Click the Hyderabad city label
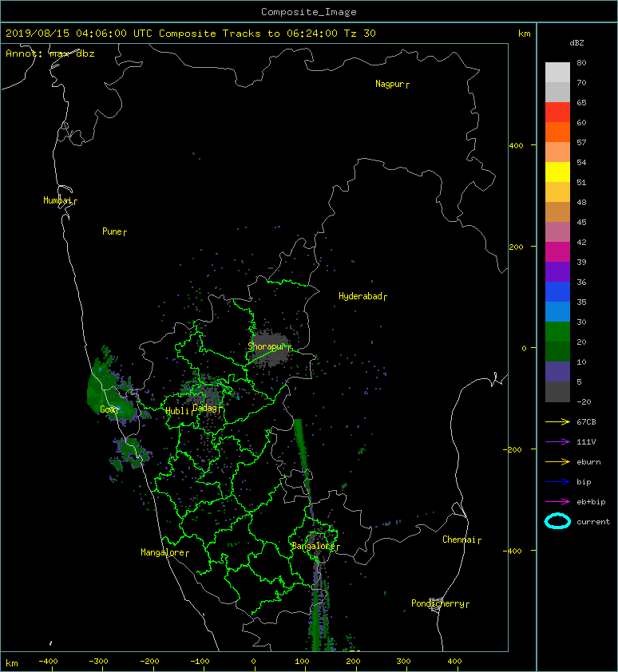The width and height of the screenshot is (618, 672). click(x=360, y=296)
